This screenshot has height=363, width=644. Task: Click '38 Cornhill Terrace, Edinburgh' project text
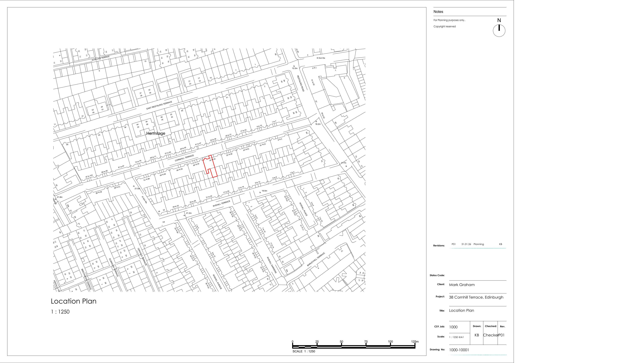pos(476,297)
